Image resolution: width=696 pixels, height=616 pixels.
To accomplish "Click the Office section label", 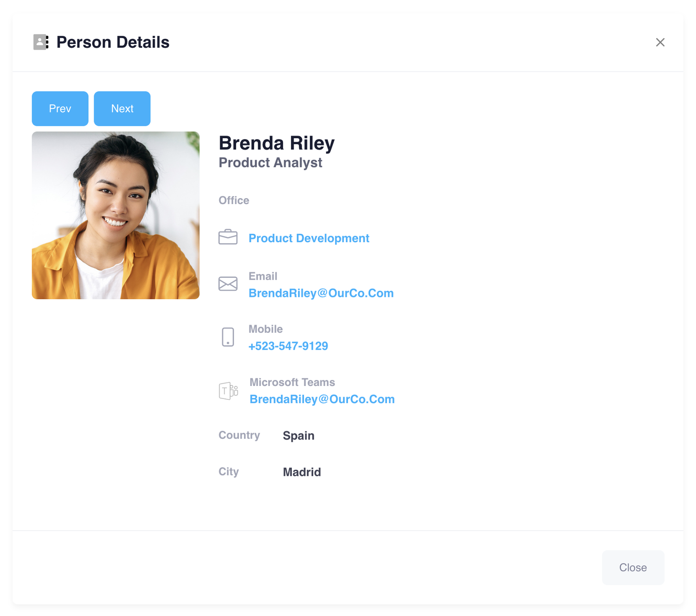I will [233, 200].
